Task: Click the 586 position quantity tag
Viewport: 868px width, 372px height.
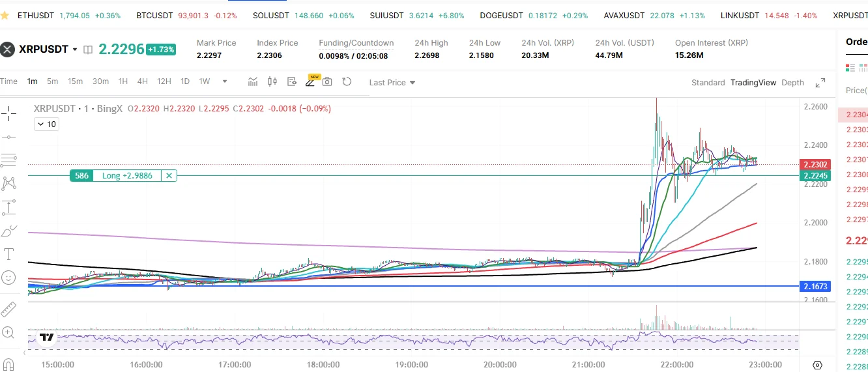Action: click(x=81, y=175)
